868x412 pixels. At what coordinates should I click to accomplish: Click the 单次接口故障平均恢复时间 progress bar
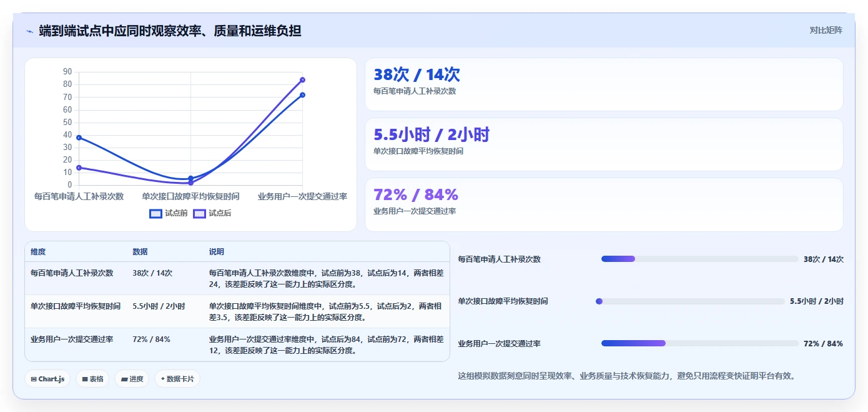tap(690, 301)
